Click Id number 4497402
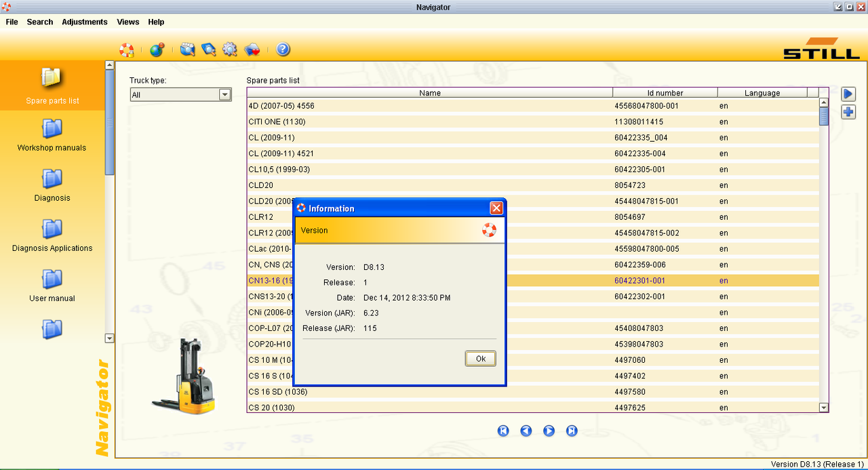The height and width of the screenshot is (470, 868). [630, 376]
